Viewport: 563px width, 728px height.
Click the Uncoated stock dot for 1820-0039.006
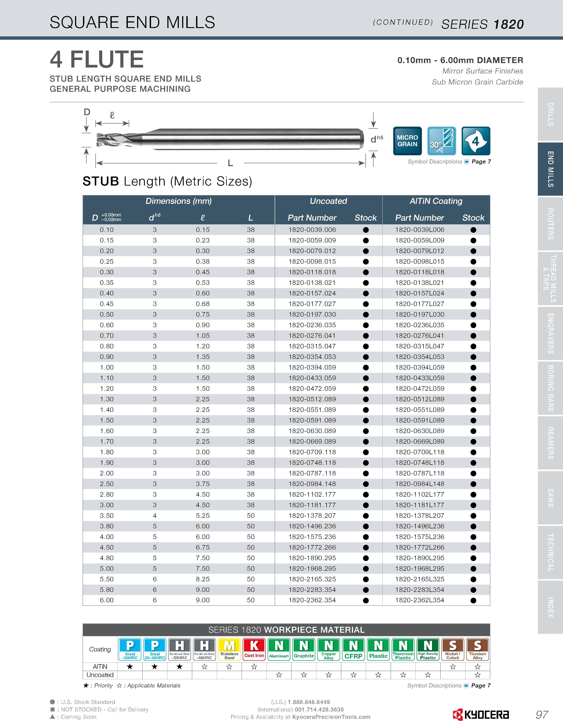click(x=366, y=230)
